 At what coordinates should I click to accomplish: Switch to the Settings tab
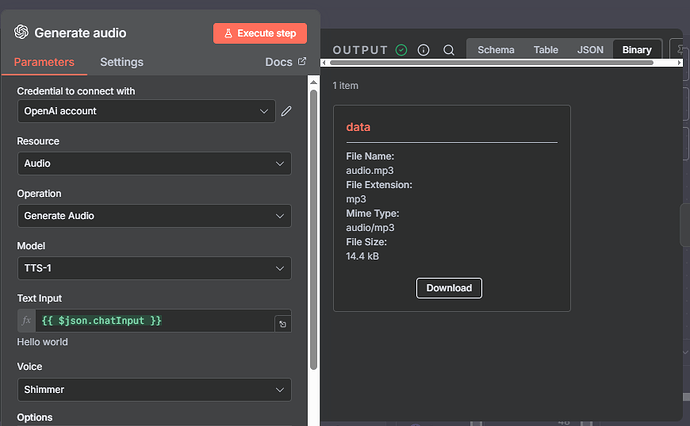click(x=121, y=62)
